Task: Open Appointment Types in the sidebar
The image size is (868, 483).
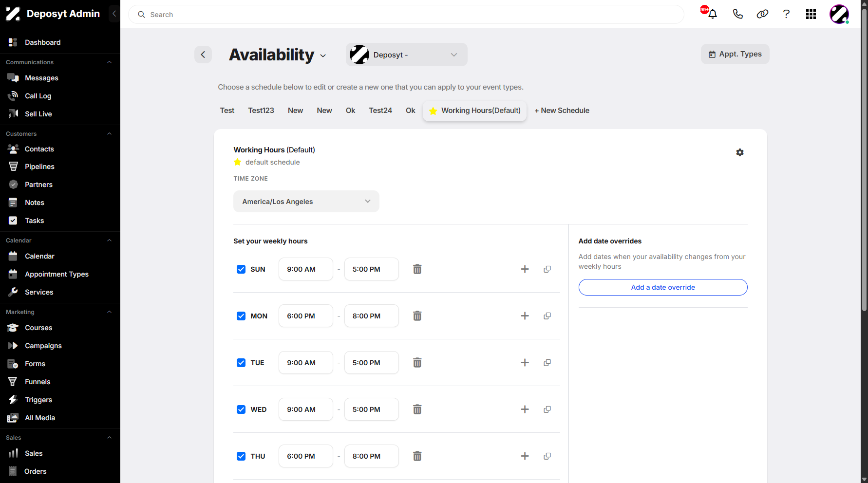Action: (57, 274)
